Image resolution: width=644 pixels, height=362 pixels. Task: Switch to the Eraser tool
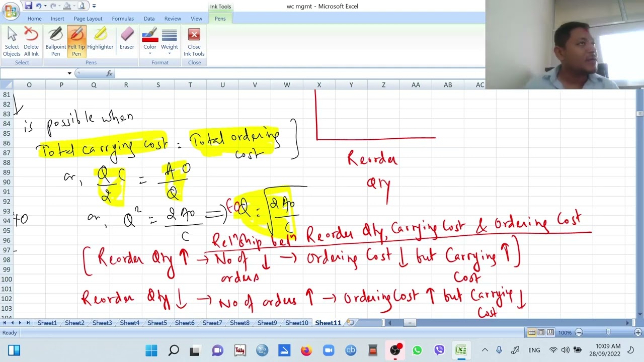127,39
